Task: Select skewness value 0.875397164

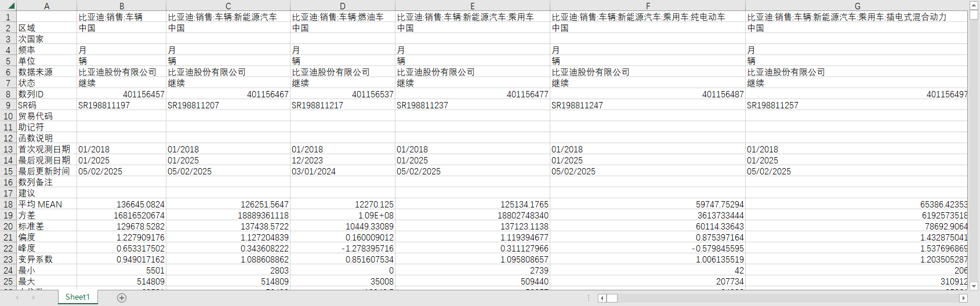Action: click(x=648, y=237)
